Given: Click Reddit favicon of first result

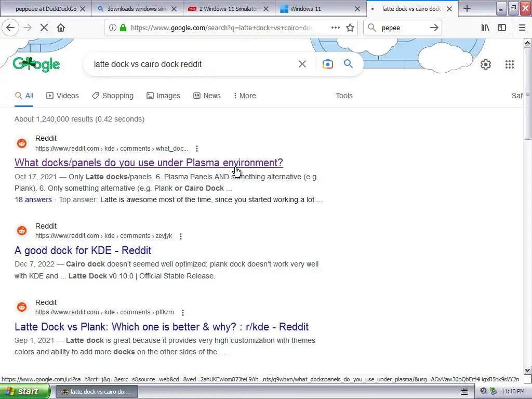Looking at the screenshot, I should click(x=22, y=143).
